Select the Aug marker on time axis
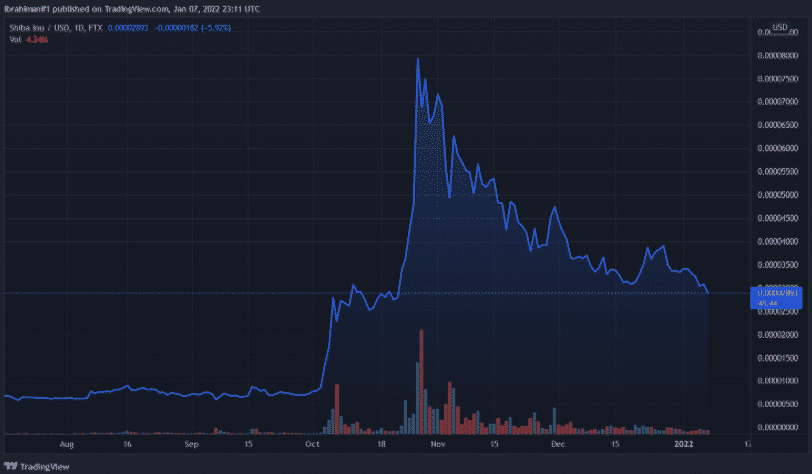Image resolution: width=812 pixels, height=474 pixels. (67, 440)
